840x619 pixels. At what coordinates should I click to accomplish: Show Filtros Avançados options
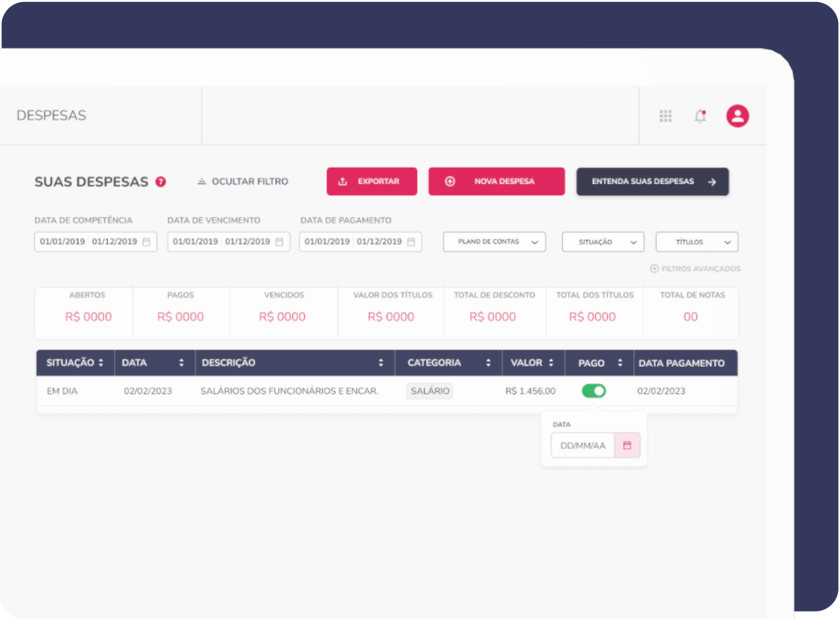point(695,268)
